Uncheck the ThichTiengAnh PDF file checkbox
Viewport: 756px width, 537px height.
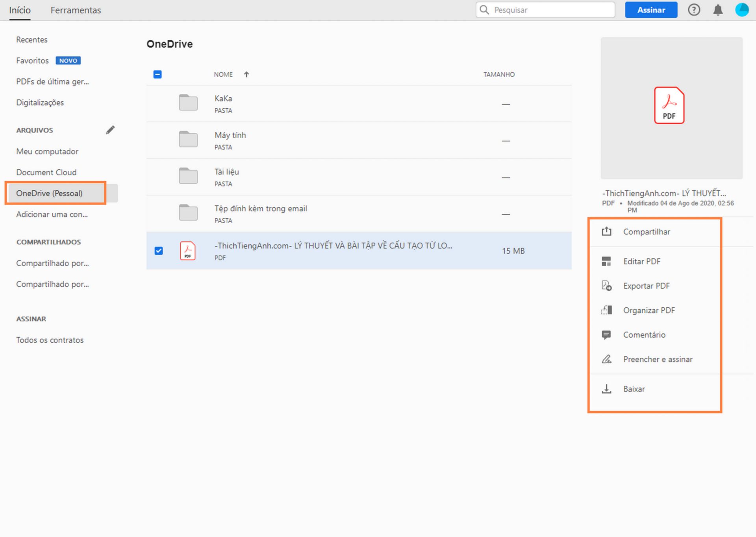pyautogui.click(x=159, y=251)
